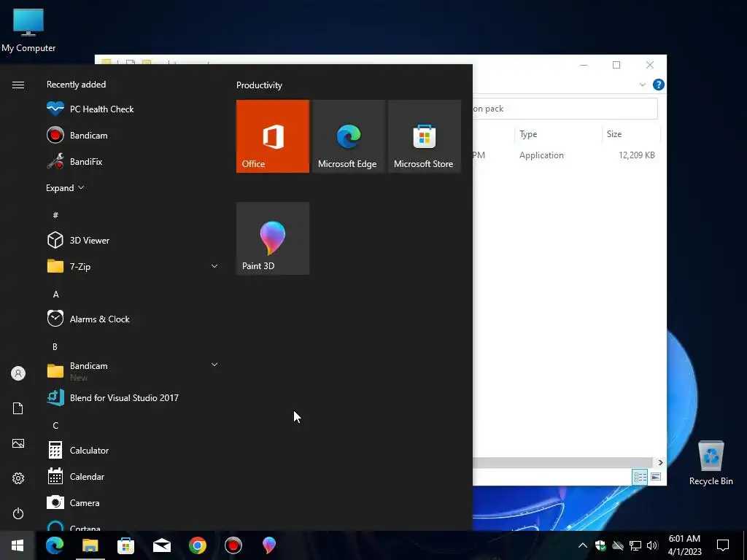Click the Windows Start button
The width and height of the screenshot is (747, 560).
pyautogui.click(x=18, y=545)
